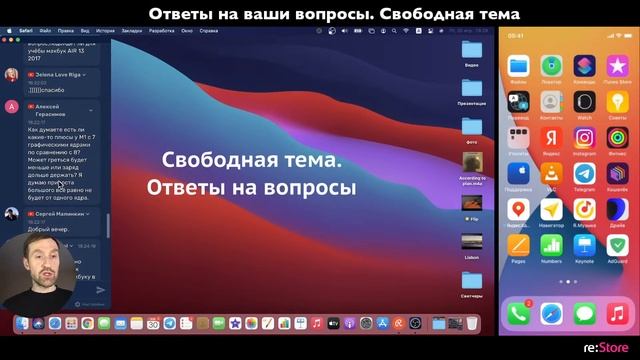Open the Safari menu
The width and height of the screenshot is (640, 360).
coord(26,31)
